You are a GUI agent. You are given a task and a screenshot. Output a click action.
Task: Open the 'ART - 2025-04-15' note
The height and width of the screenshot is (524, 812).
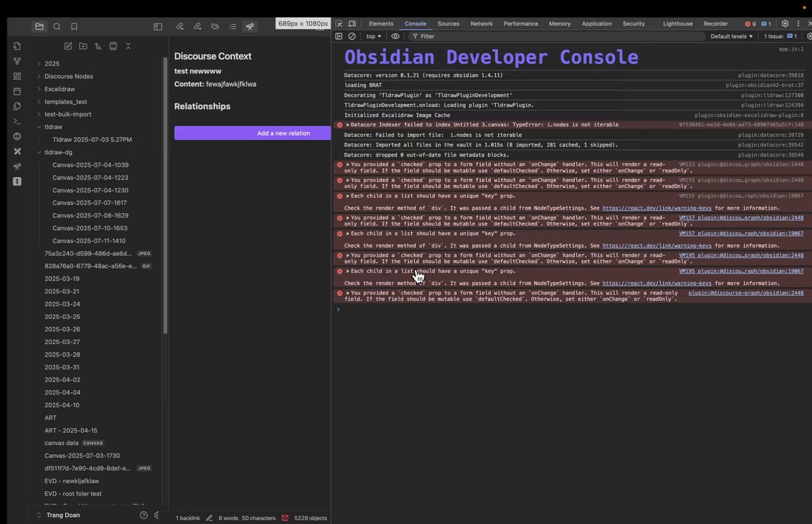(x=71, y=430)
